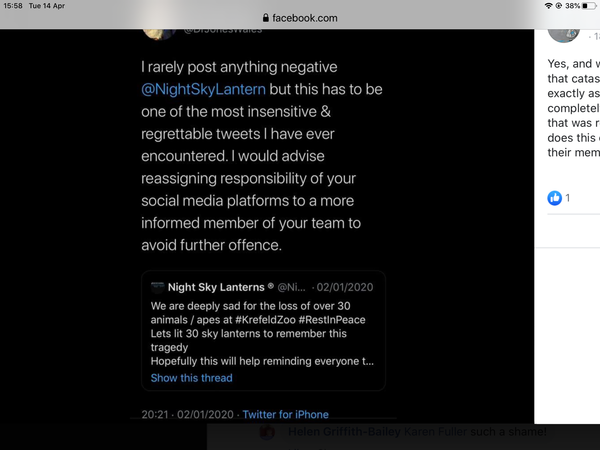Click the 'Yes, and w' comment text in right panel
This screenshot has width=600, height=450.
point(574,108)
